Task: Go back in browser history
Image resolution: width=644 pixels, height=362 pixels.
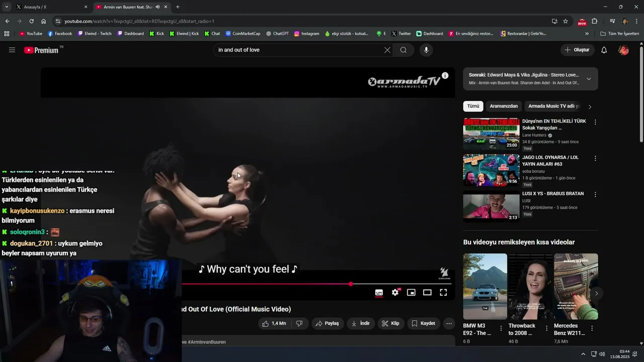Action: tap(7, 21)
